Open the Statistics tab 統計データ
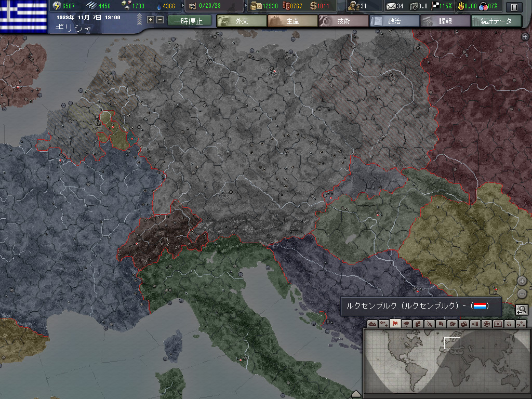The width and height of the screenshot is (532, 399). point(496,21)
